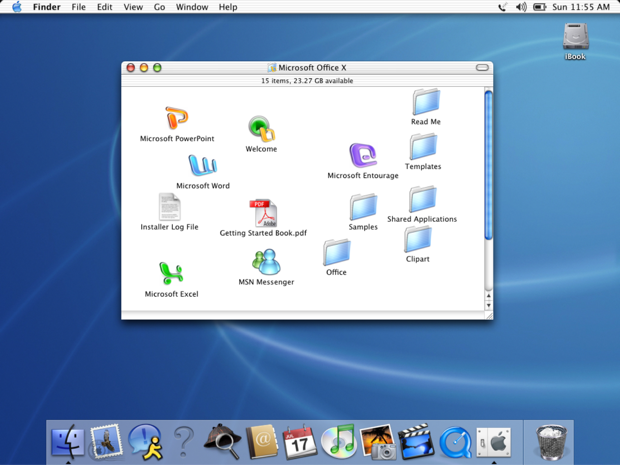Open Finder from the Dock
Image resolution: width=620 pixels, height=465 pixels.
(68, 442)
